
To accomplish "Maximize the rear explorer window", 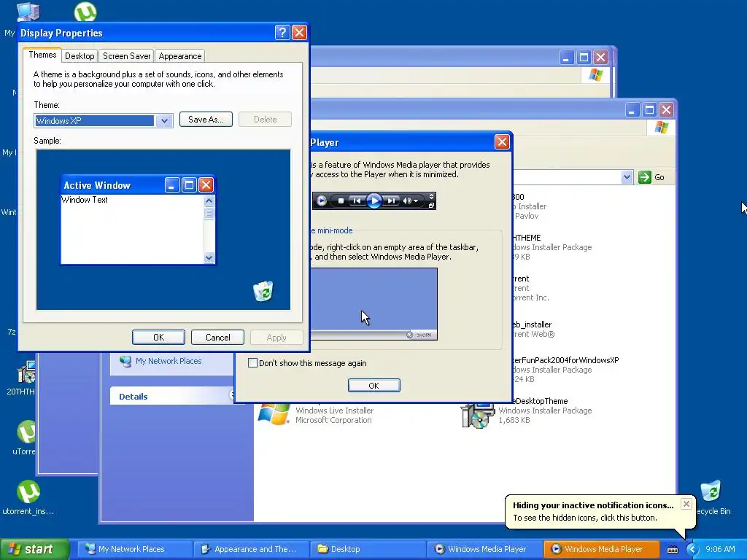I will point(584,58).
